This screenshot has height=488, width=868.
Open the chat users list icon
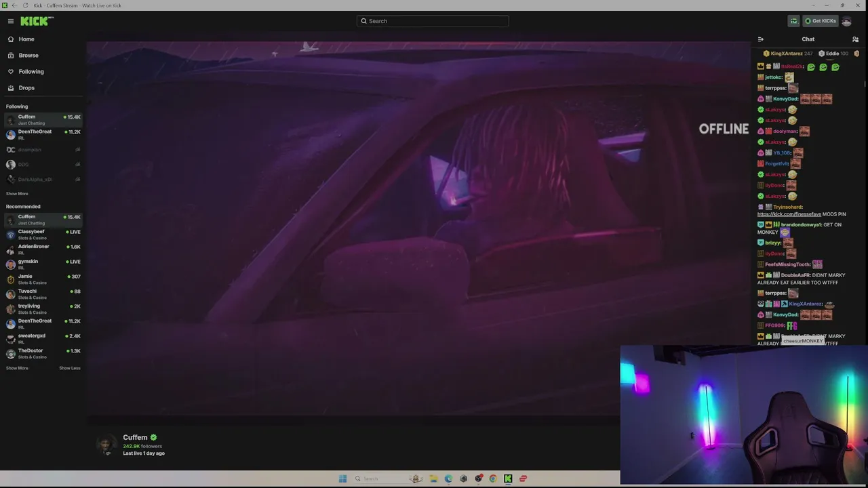855,39
